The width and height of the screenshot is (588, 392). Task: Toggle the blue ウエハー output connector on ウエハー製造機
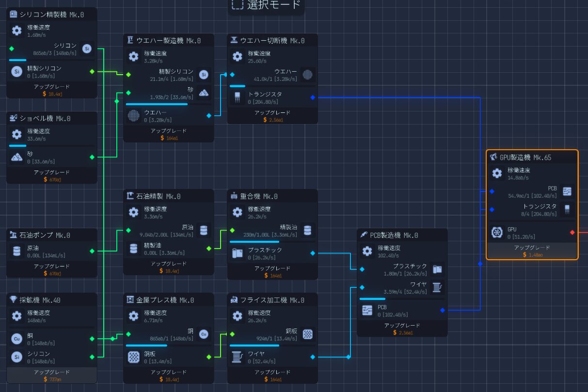209,116
